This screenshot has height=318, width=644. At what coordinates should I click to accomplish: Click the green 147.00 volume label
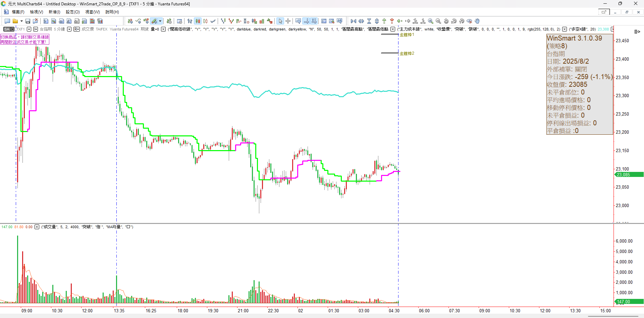click(629, 302)
